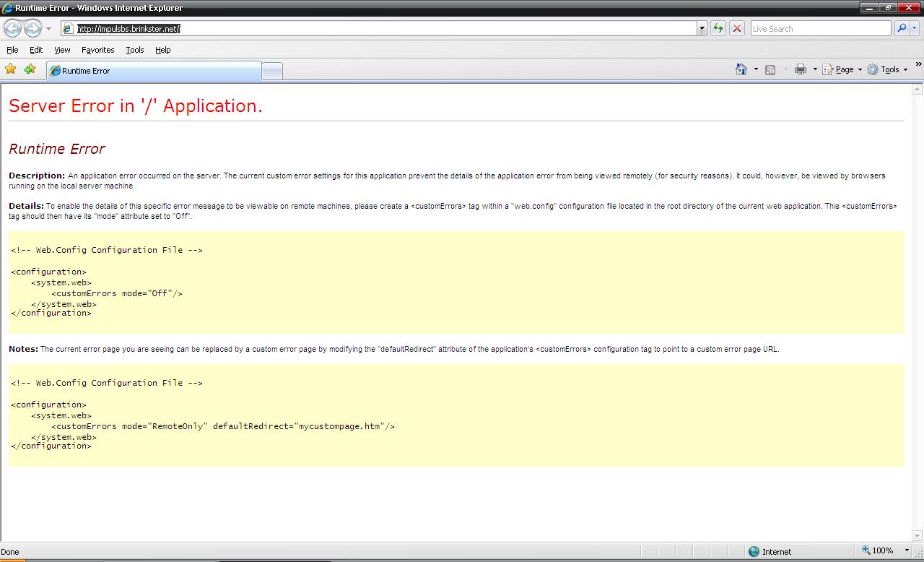
Task: Click the Internet security zone indicator
Action: [x=770, y=551]
